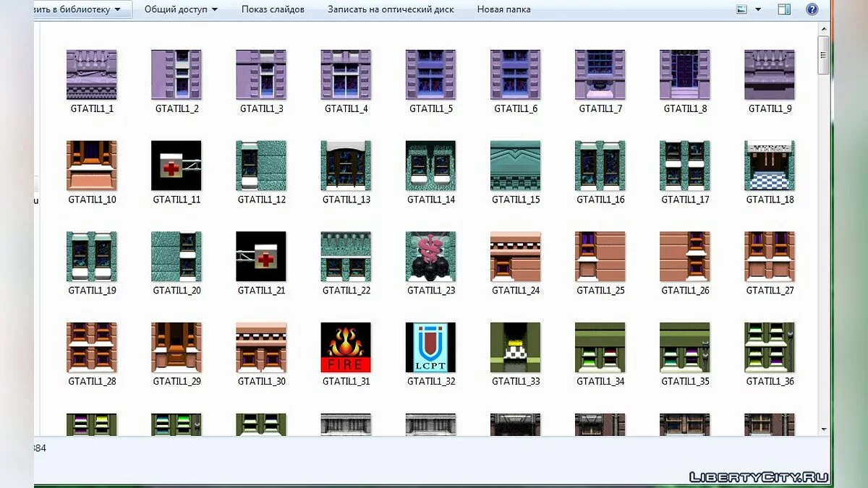Open the view options dropdown arrow

758,9
